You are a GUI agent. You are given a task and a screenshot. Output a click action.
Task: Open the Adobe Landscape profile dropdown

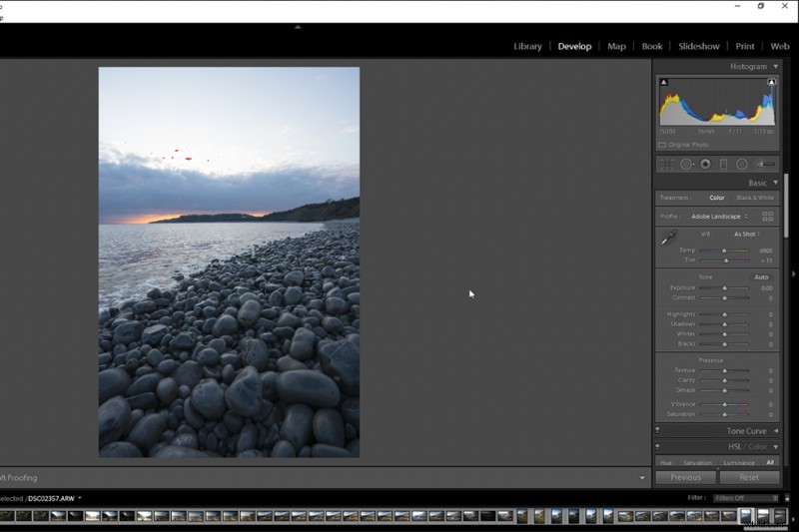click(719, 217)
